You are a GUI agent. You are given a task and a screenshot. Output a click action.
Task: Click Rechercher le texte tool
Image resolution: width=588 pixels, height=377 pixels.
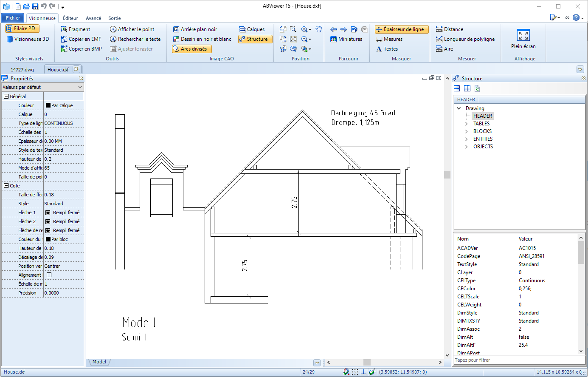point(135,39)
